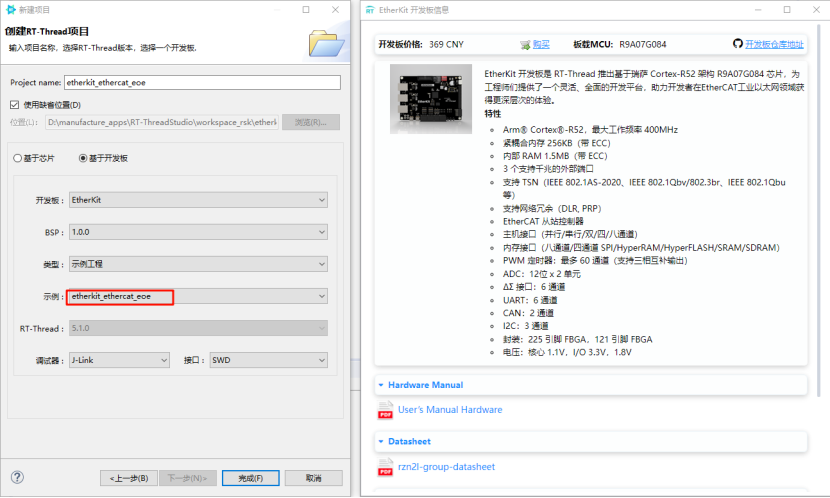Image resolution: width=830 pixels, height=498 pixels.
Task: Open the J-Link debugger dropdown
Action: (119, 360)
